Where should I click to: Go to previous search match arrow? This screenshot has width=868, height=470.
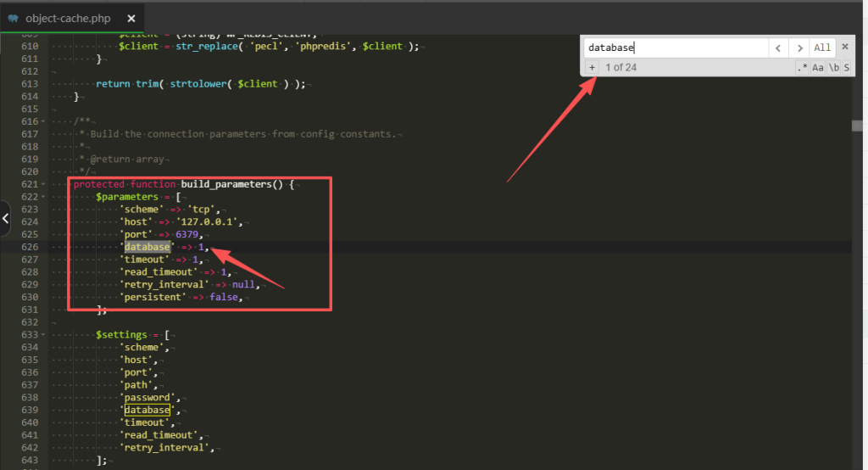pyautogui.click(x=777, y=48)
